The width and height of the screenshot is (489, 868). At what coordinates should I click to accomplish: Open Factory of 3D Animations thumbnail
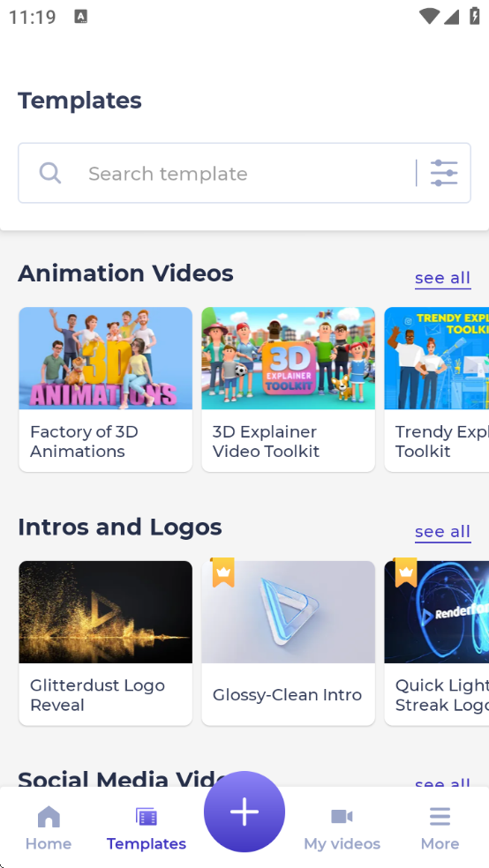pyautogui.click(x=106, y=358)
